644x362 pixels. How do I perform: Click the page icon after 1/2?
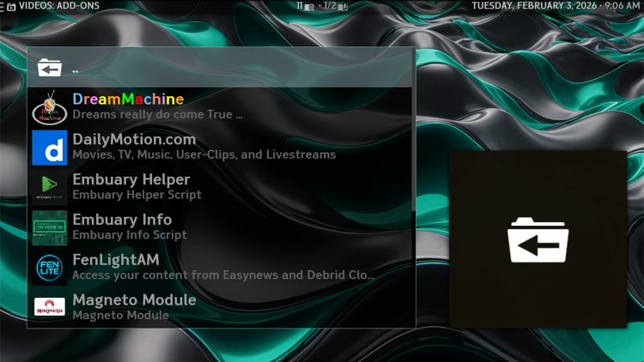(343, 7)
